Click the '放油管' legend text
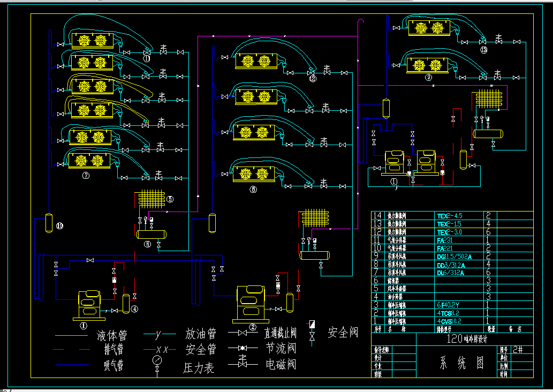This screenshot has width=553, height=392. click(x=201, y=334)
